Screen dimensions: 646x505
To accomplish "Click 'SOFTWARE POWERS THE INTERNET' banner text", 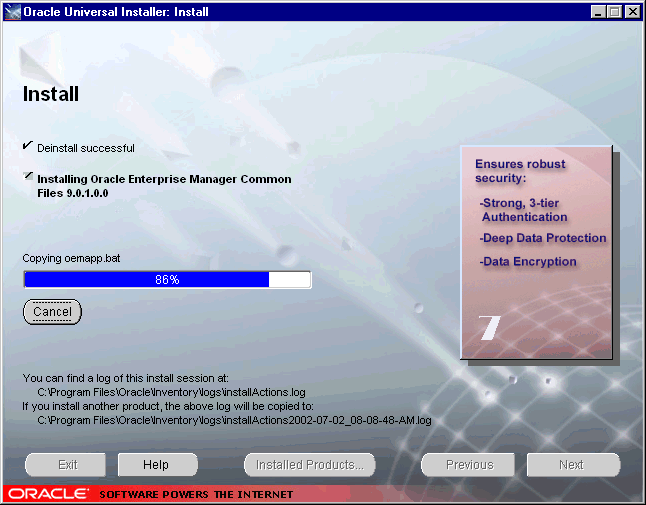I will pos(196,494).
